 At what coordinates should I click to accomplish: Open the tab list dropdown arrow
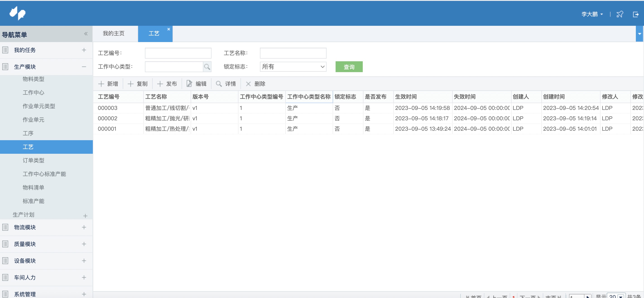[x=639, y=34]
